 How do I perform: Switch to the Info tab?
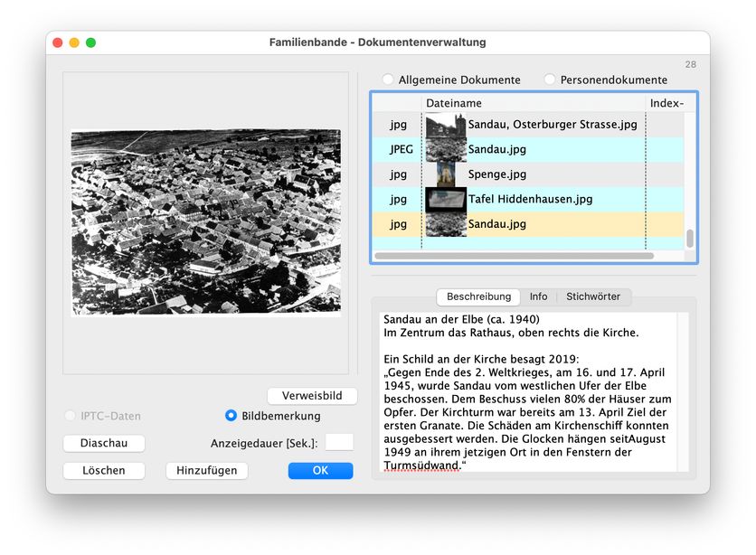click(538, 296)
